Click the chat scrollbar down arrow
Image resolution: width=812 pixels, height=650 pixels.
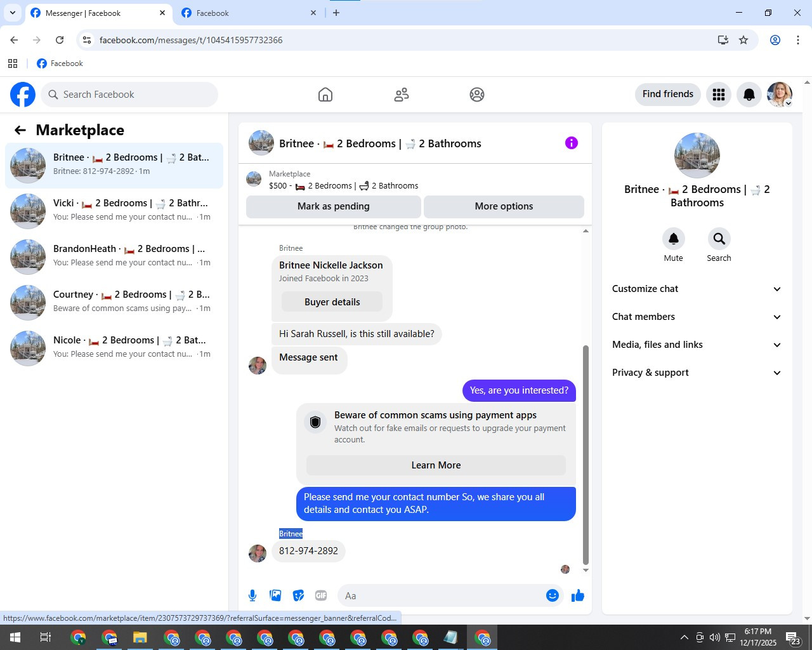586,570
